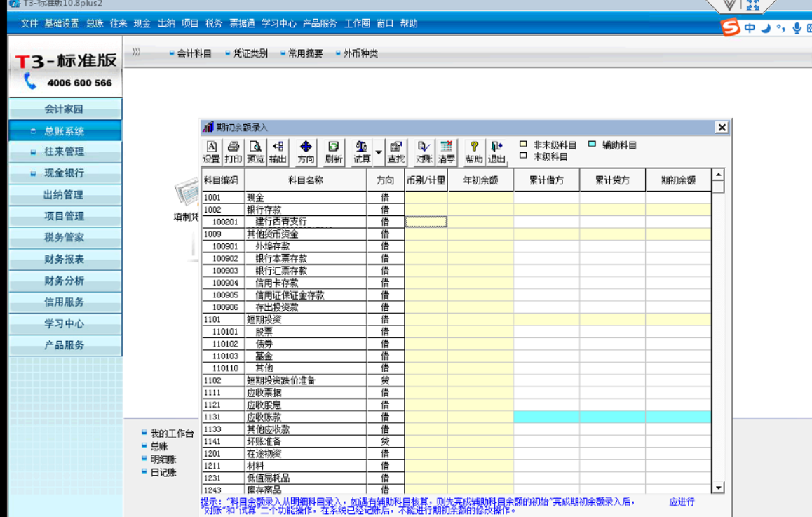Viewport: 812px width, 517px height.
Task: Open 预览 (Print Preview) in the toolbar
Action: tap(255, 152)
